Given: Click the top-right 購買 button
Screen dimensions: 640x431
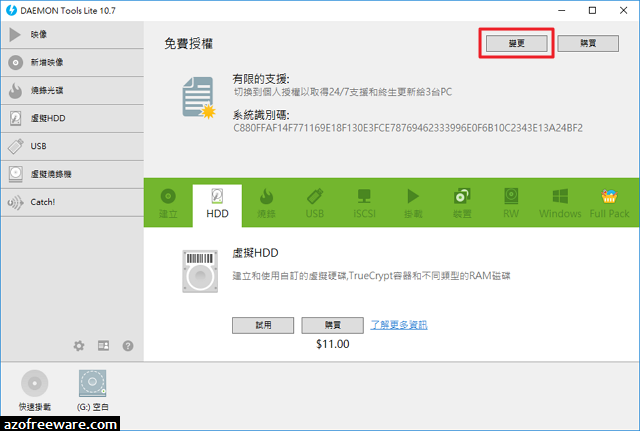Looking at the screenshot, I should pyautogui.click(x=588, y=43).
